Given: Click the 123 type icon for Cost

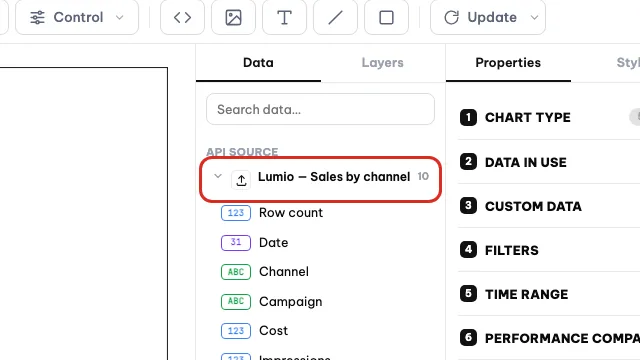Looking at the screenshot, I should tap(236, 331).
